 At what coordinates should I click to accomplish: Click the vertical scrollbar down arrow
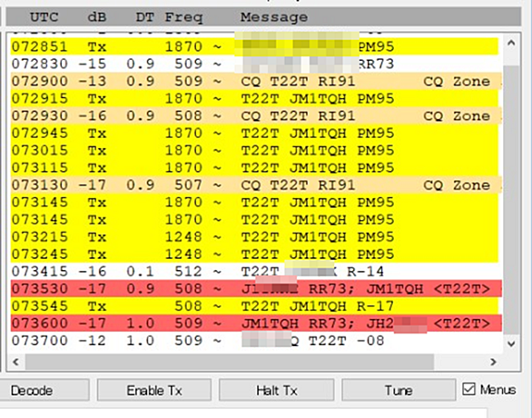(x=511, y=343)
